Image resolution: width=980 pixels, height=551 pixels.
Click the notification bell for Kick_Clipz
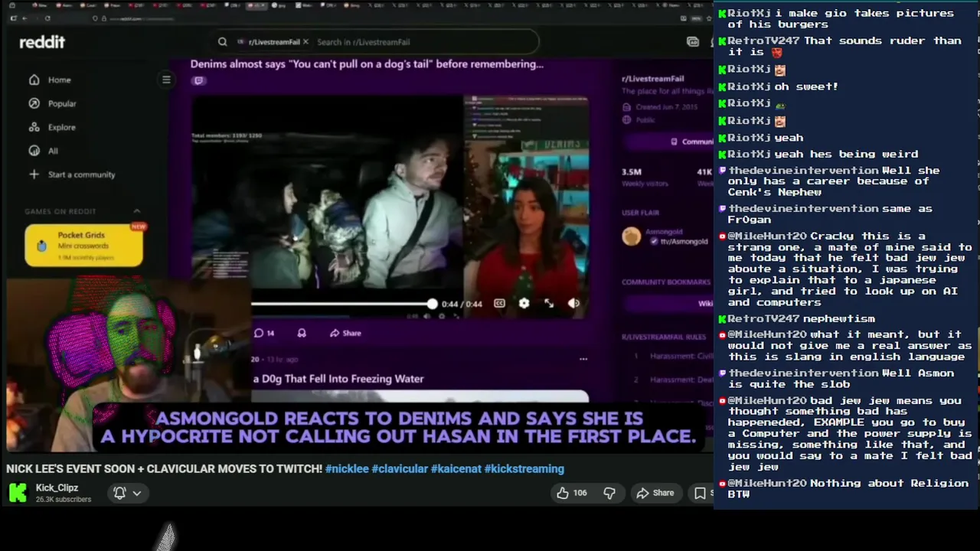(119, 493)
